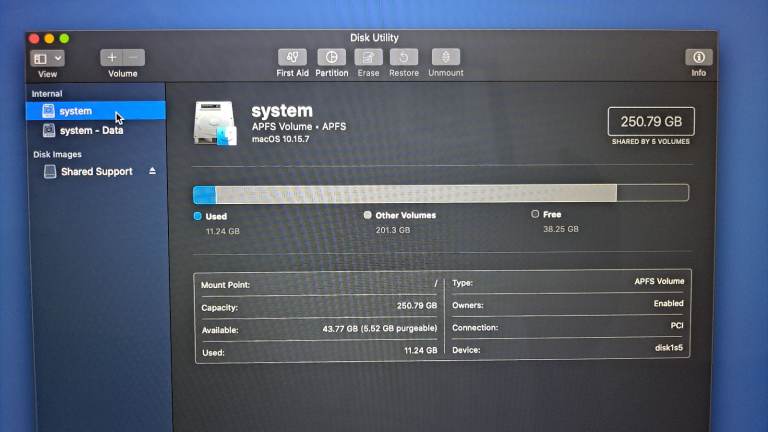Screen dimensions: 768x432
Task: Click the 250.79 GB capacity box
Action: click(650, 121)
